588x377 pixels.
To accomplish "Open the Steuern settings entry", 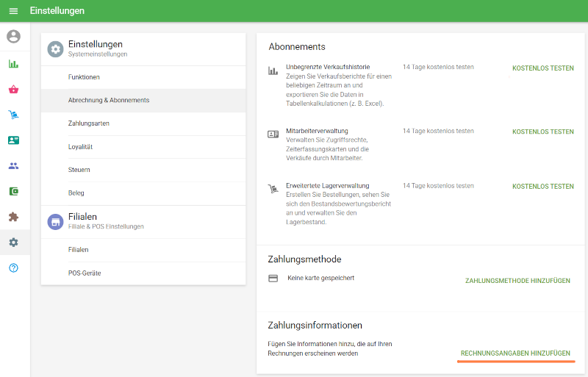I will [143, 170].
